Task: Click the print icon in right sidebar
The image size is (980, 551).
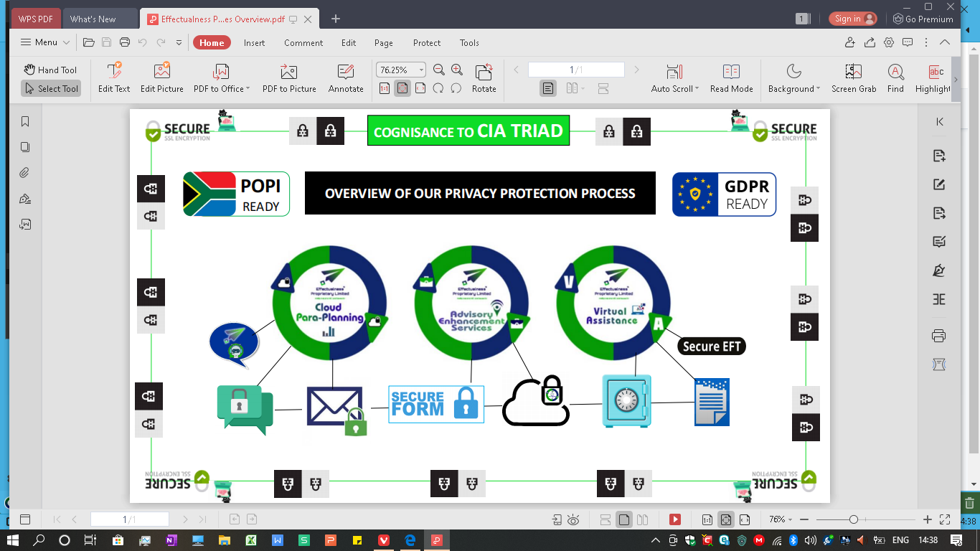Action: click(x=938, y=336)
